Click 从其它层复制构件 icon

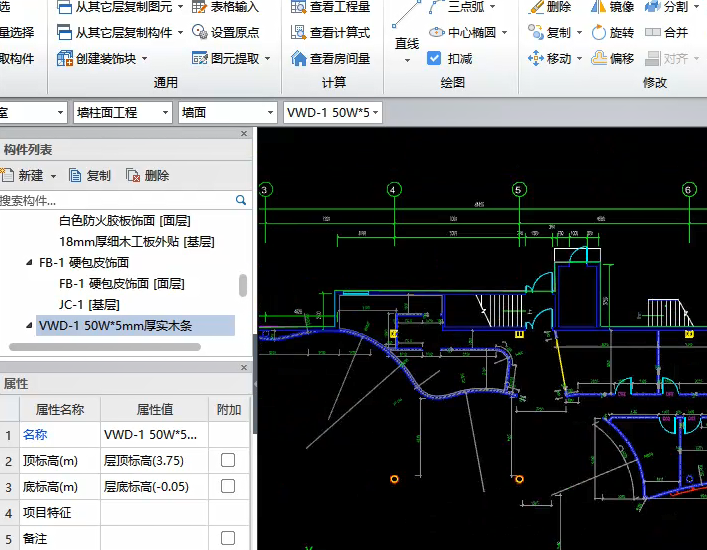64,32
